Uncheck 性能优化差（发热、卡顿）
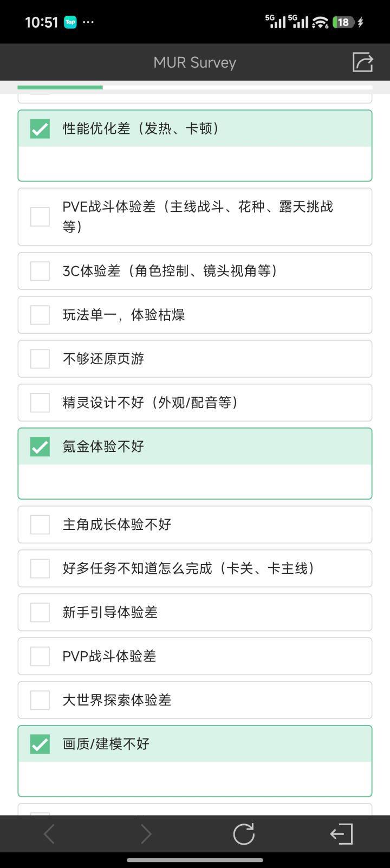390x868 pixels. (40, 128)
